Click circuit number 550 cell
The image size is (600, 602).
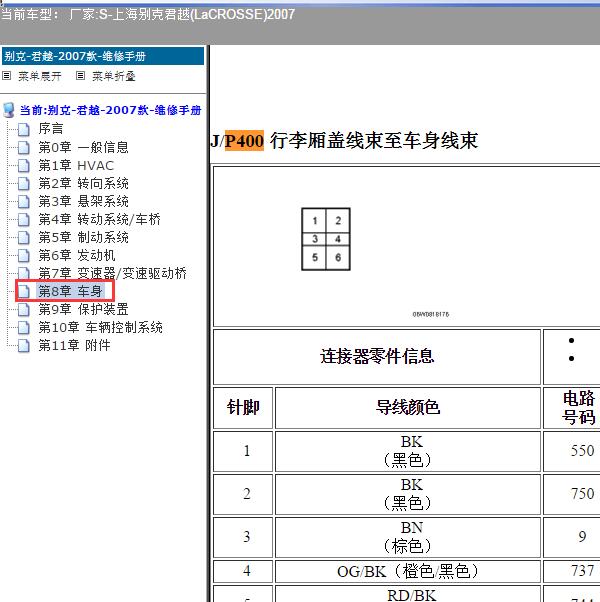point(572,452)
